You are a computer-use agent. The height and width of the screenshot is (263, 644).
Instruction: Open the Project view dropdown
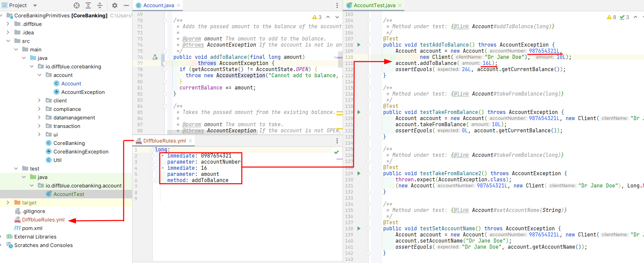(x=35, y=5)
